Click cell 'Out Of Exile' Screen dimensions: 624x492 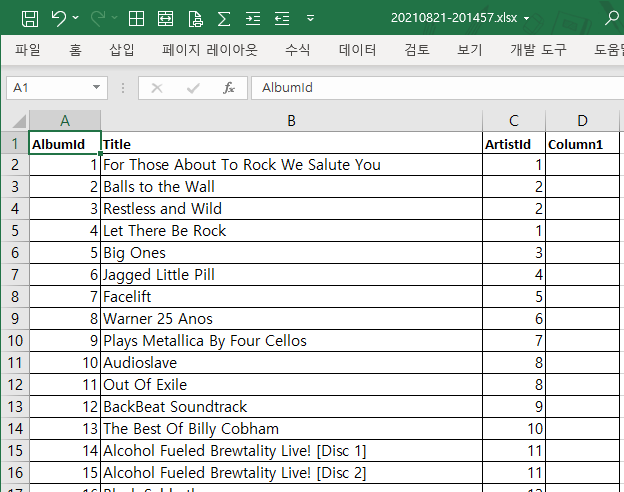pos(291,385)
